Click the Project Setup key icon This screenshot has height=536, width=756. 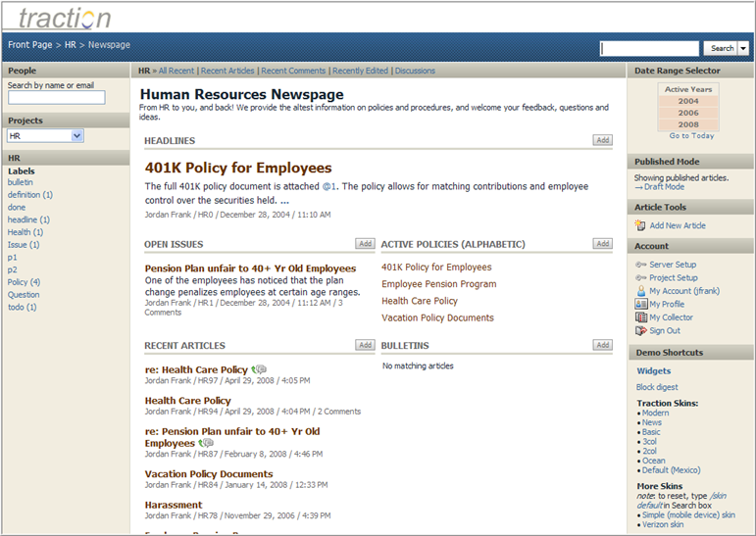click(x=640, y=278)
